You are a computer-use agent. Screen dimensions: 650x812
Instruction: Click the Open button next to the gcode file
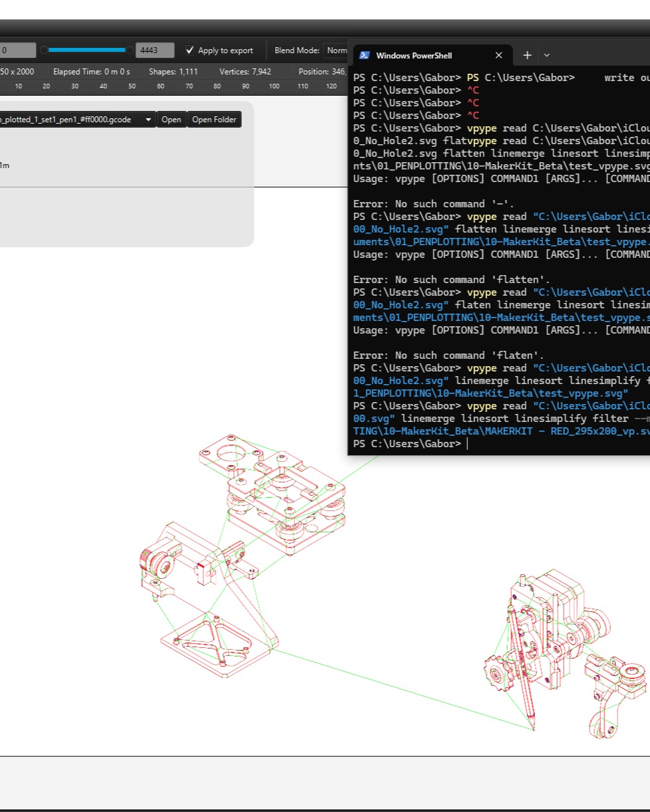[171, 119]
